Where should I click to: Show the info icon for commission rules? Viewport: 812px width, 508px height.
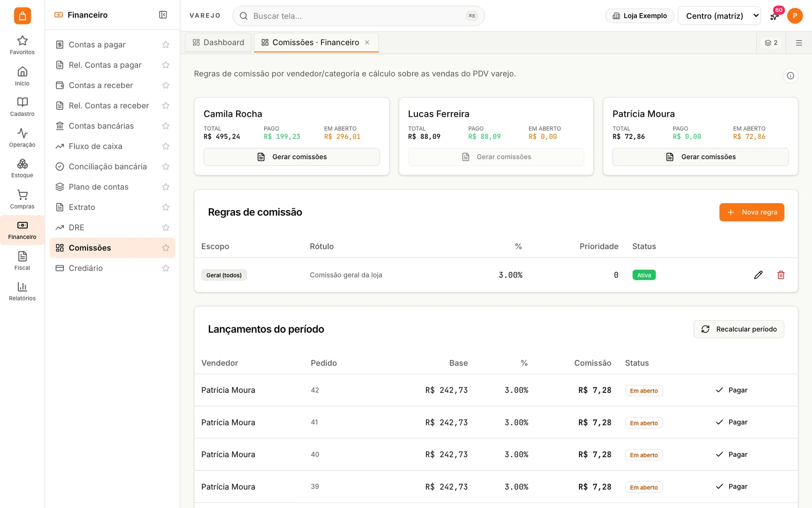point(790,76)
